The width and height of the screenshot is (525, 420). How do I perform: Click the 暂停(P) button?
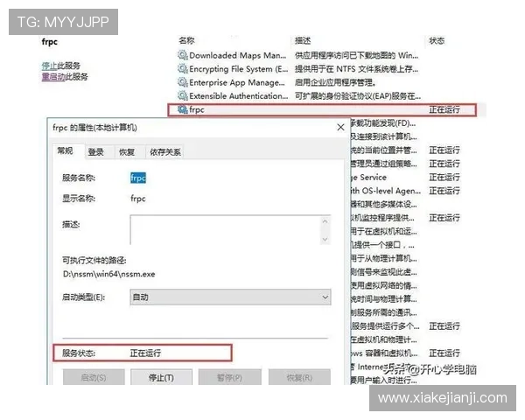click(x=229, y=377)
